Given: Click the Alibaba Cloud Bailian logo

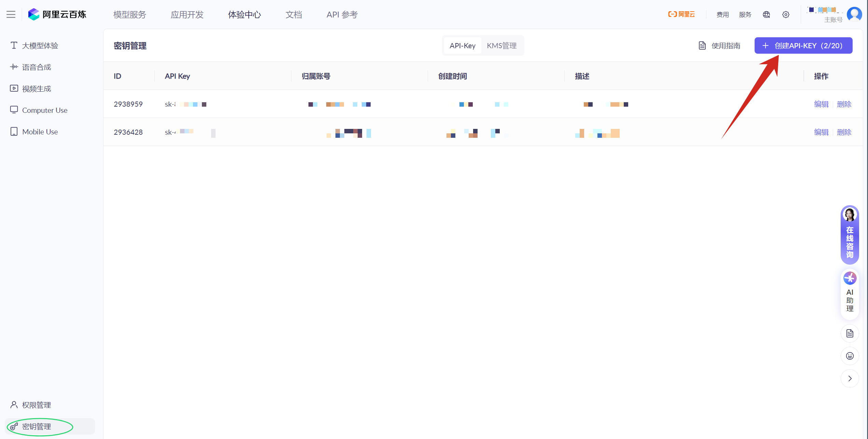Looking at the screenshot, I should [57, 14].
